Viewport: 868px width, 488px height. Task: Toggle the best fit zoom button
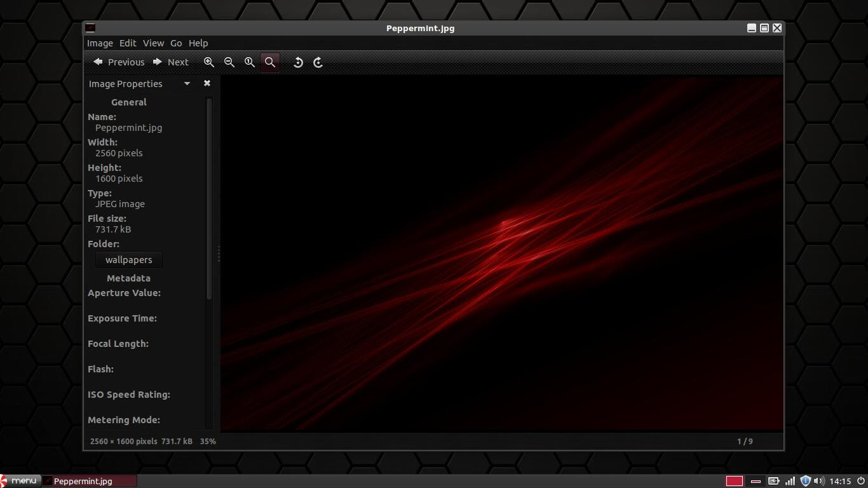click(270, 62)
